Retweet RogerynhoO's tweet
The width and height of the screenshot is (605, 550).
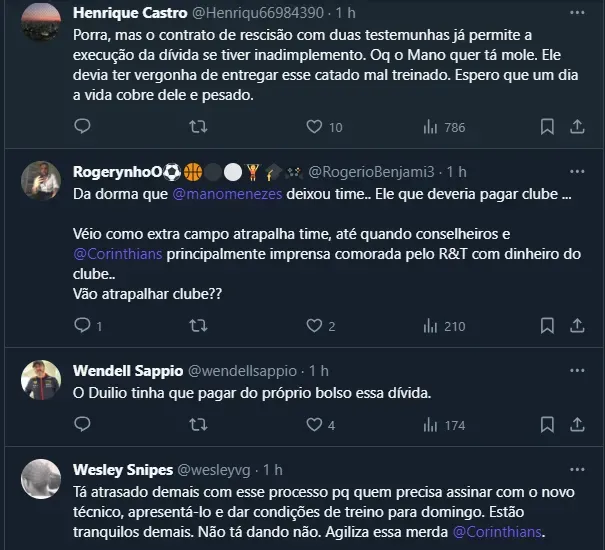tap(199, 325)
